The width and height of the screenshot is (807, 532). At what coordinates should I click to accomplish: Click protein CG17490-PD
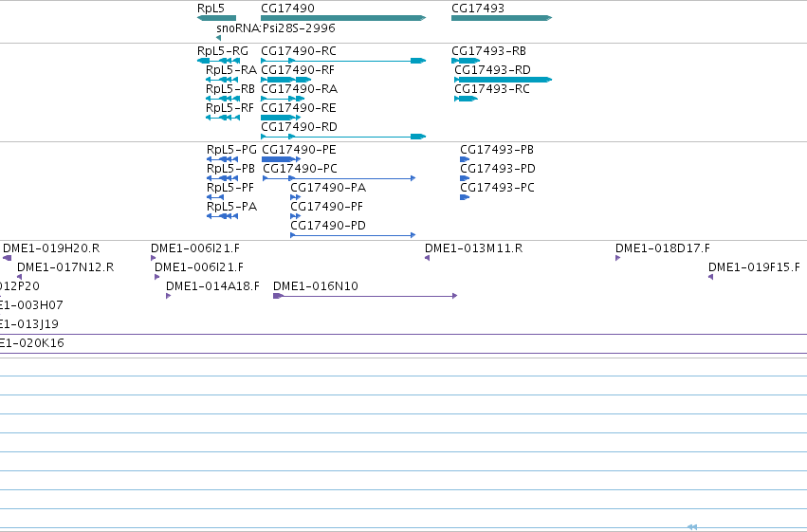[328, 226]
